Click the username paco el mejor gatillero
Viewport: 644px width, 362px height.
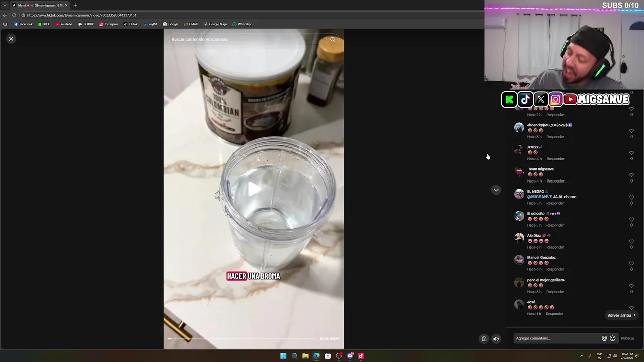(x=545, y=280)
